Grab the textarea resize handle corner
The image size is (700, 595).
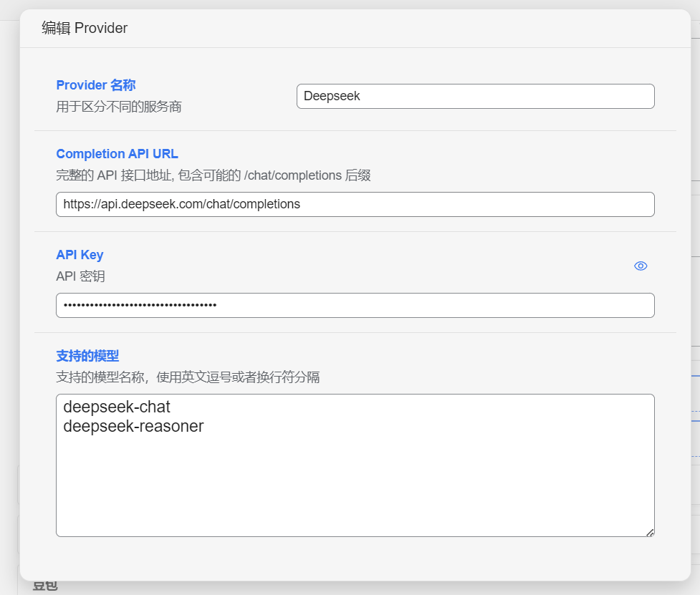click(x=650, y=532)
